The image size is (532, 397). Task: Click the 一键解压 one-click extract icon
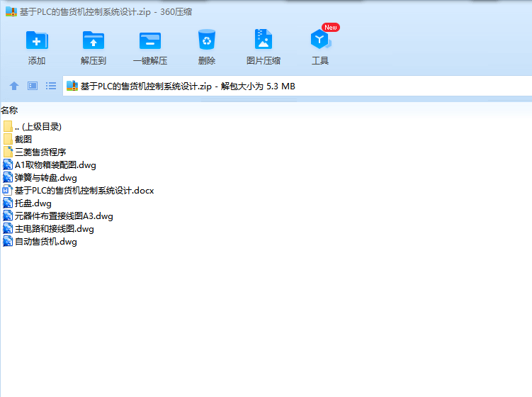click(150, 40)
